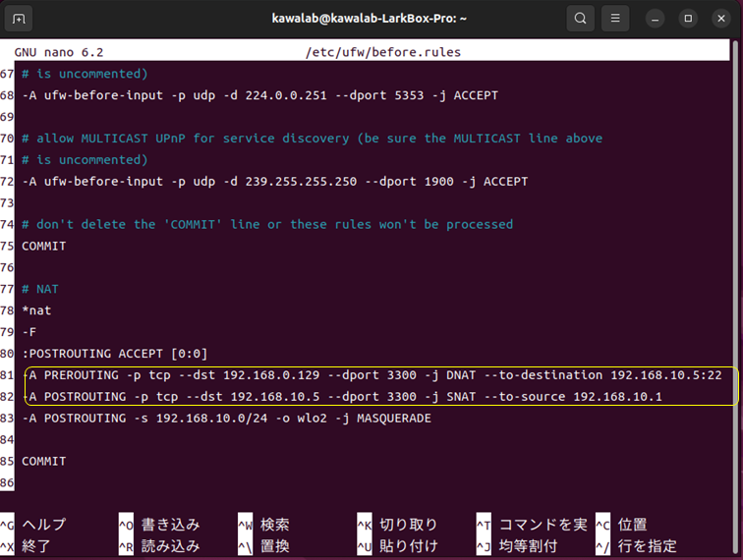Maximize the terminal window
743x560 pixels.
coord(688,19)
